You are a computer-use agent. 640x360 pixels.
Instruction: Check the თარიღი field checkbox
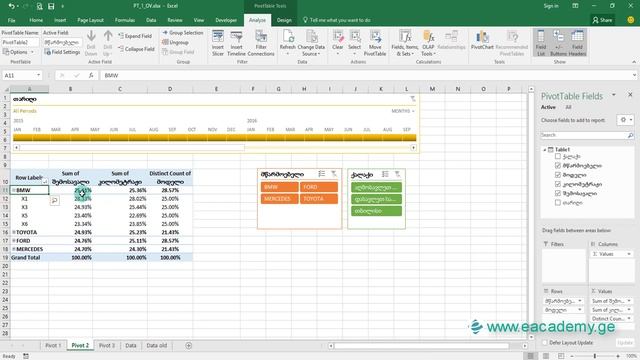coord(558,202)
